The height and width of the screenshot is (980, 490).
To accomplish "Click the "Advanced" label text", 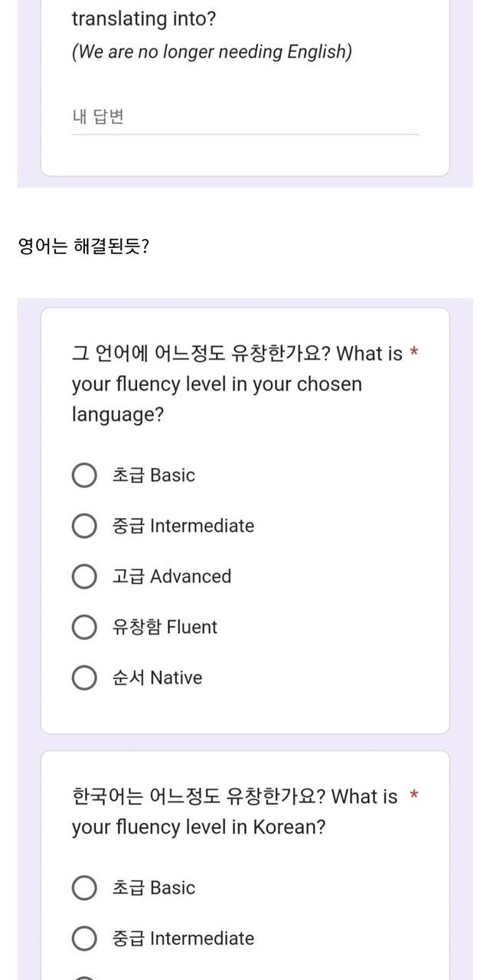I will tap(191, 577).
